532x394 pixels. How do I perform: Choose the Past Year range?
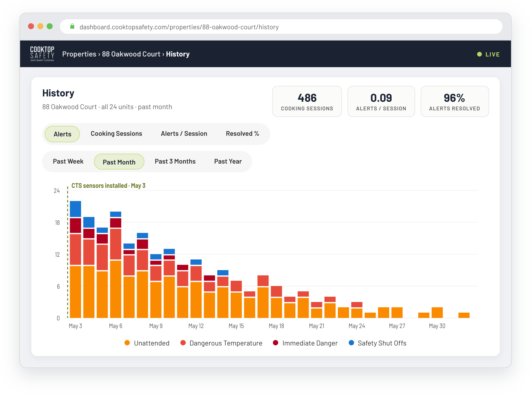pos(228,162)
